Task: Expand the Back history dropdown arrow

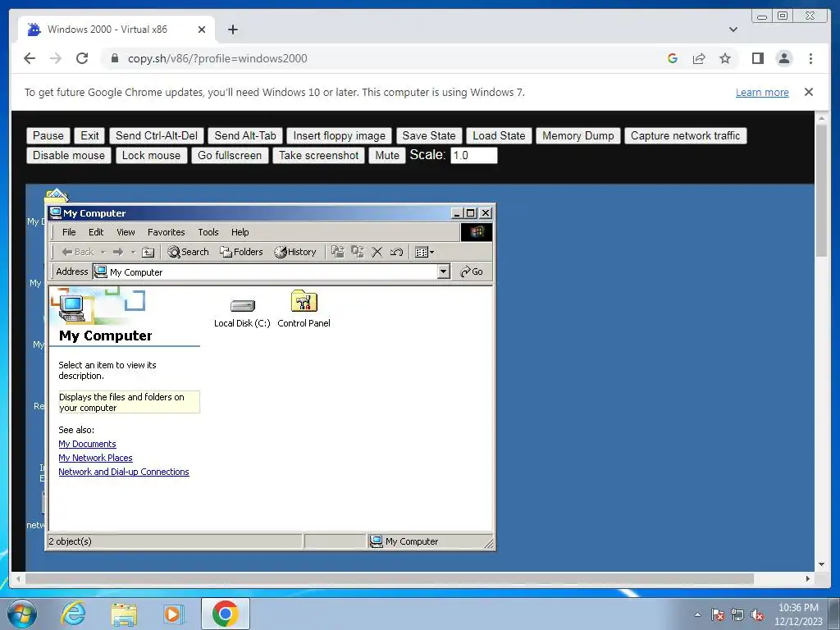Action: point(103,252)
